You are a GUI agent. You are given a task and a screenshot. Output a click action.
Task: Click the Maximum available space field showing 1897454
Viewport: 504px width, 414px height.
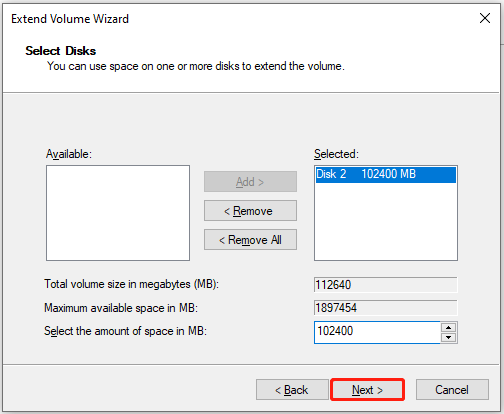click(386, 308)
